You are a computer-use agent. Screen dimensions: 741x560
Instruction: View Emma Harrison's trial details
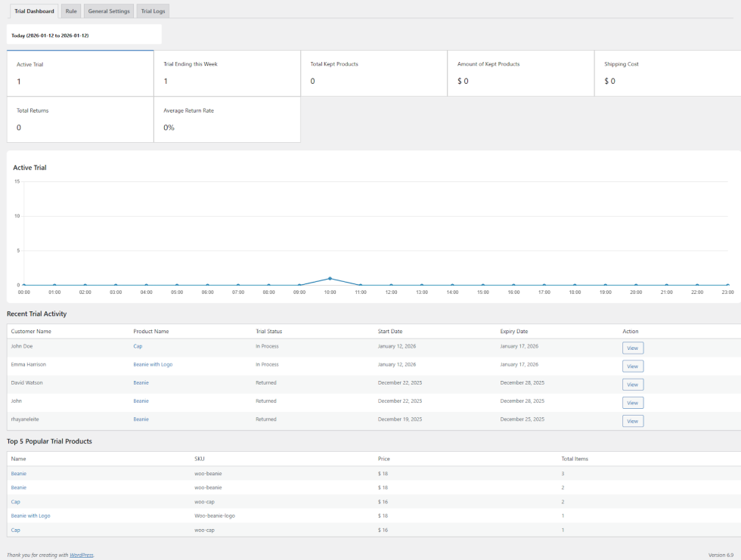(633, 367)
